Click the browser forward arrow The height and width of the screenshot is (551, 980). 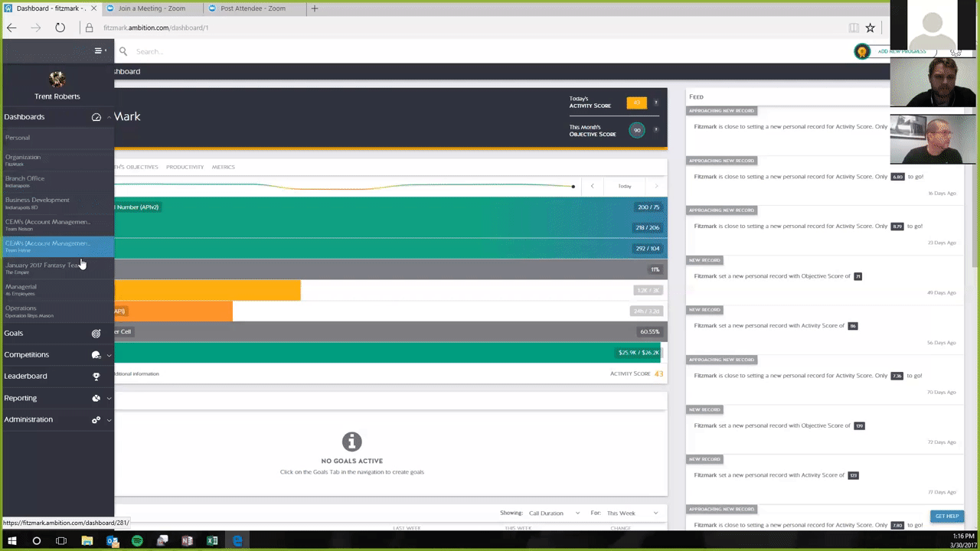[x=35, y=28]
